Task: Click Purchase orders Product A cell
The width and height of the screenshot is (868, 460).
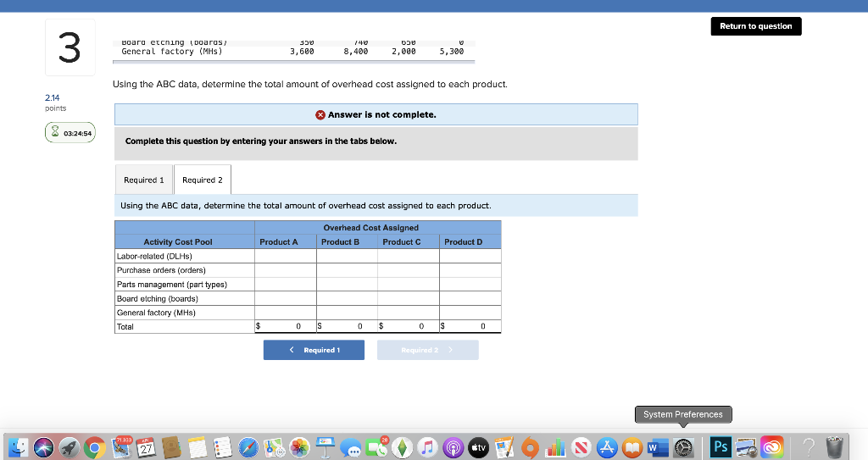Action: (x=286, y=270)
